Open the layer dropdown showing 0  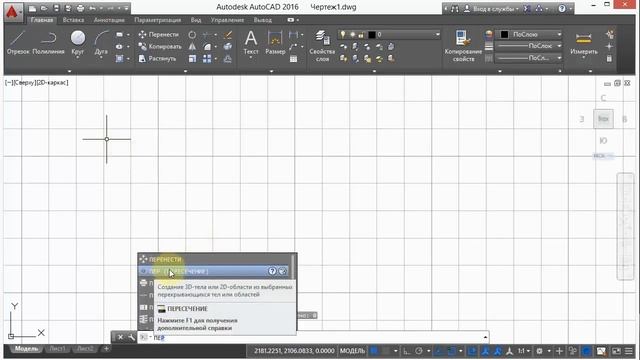click(x=389, y=35)
